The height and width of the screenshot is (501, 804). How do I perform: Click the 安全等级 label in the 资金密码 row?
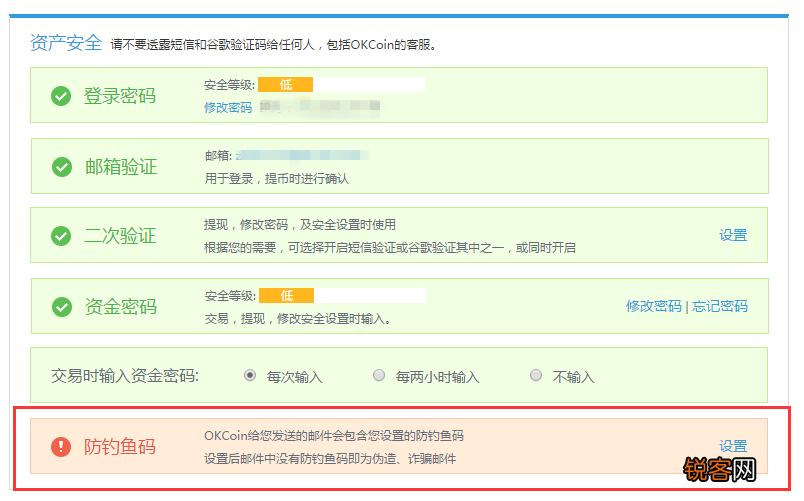pos(230,296)
